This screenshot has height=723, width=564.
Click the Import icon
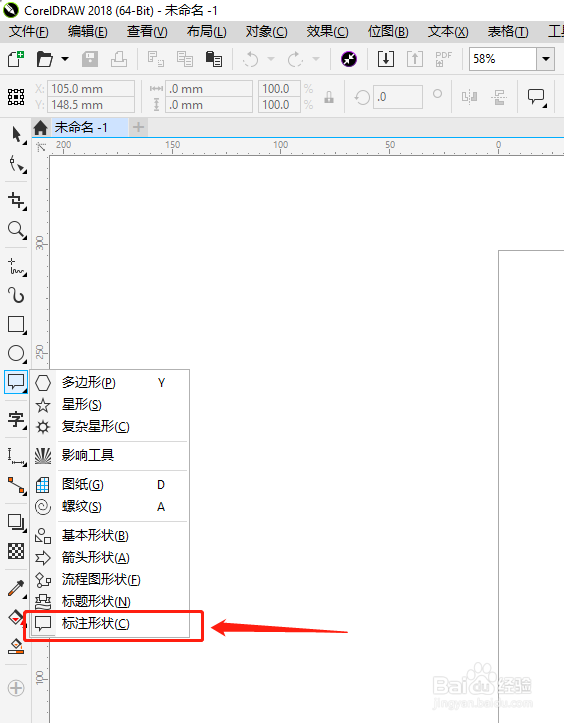pos(386,59)
